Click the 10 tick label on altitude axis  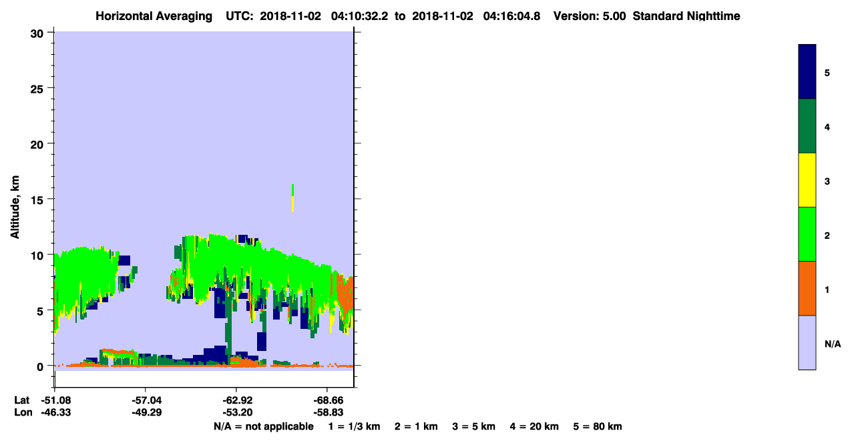point(39,255)
